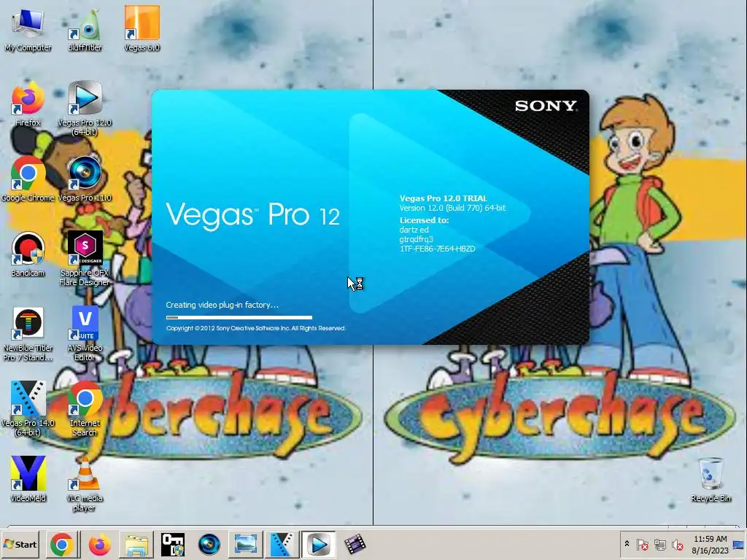Click the muted volume tray icon
Viewport: 747px width, 560px height.
(x=677, y=544)
